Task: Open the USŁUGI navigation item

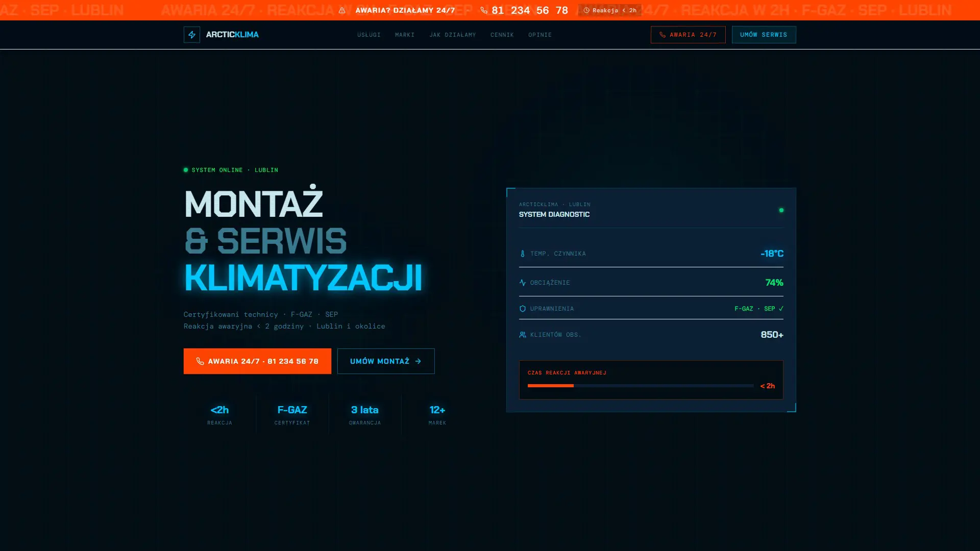Action: [369, 35]
